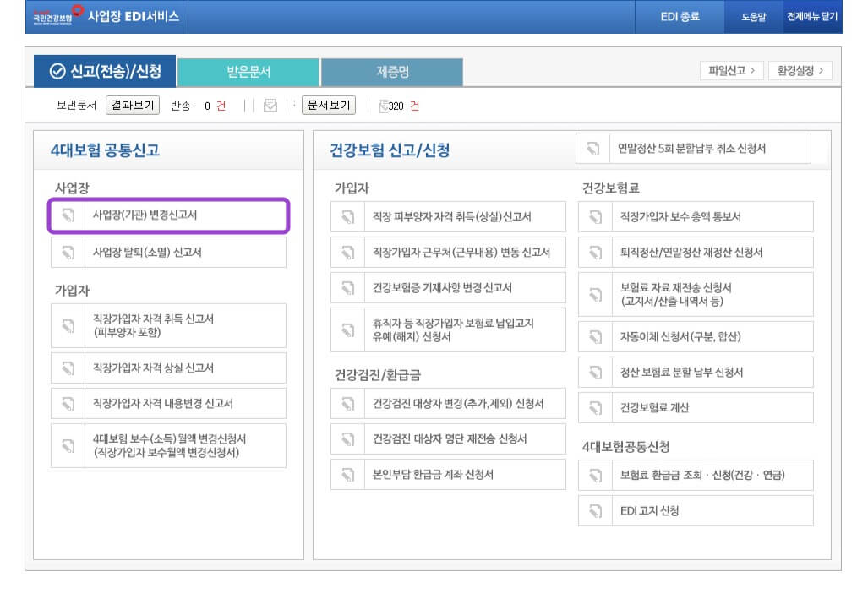Click the icon beside 본인부담 환급금 계좌 신청서
The width and height of the screenshot is (868, 599).
tap(347, 475)
